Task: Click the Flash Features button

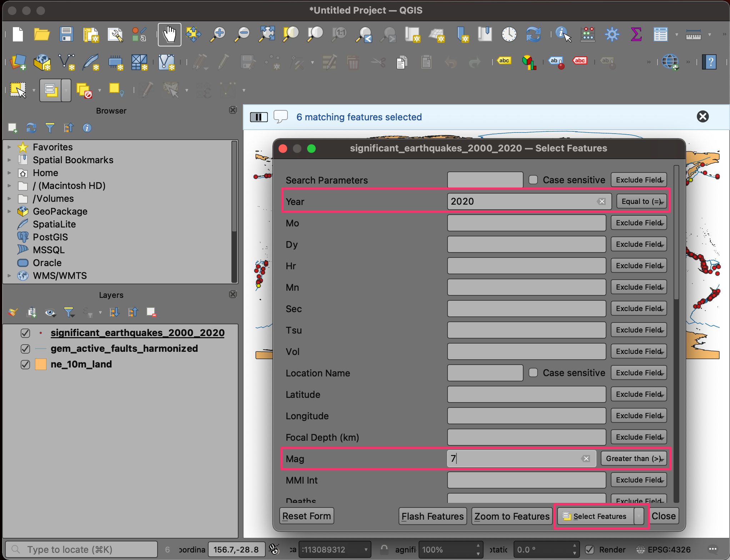Action: point(432,516)
